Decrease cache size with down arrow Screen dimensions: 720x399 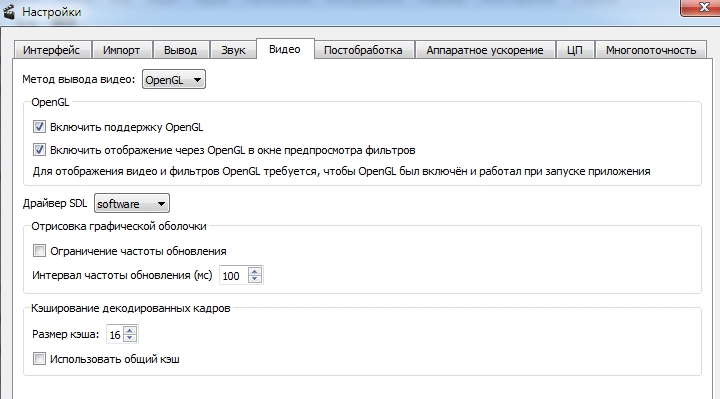(130, 338)
